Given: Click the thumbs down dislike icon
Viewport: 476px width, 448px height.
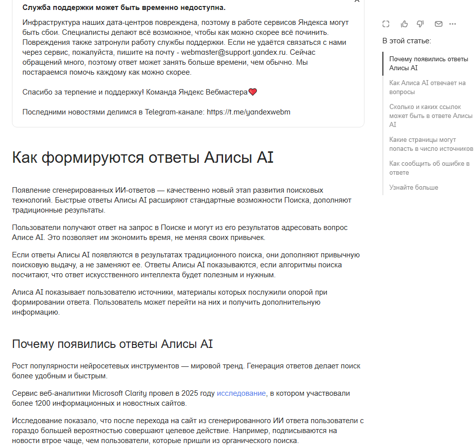Looking at the screenshot, I should (x=420, y=24).
